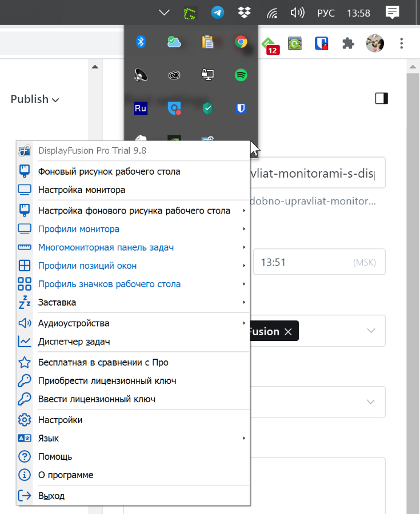This screenshot has height=514, width=420.
Task: Toggle the editor sidebar panel icon
Action: tap(382, 98)
